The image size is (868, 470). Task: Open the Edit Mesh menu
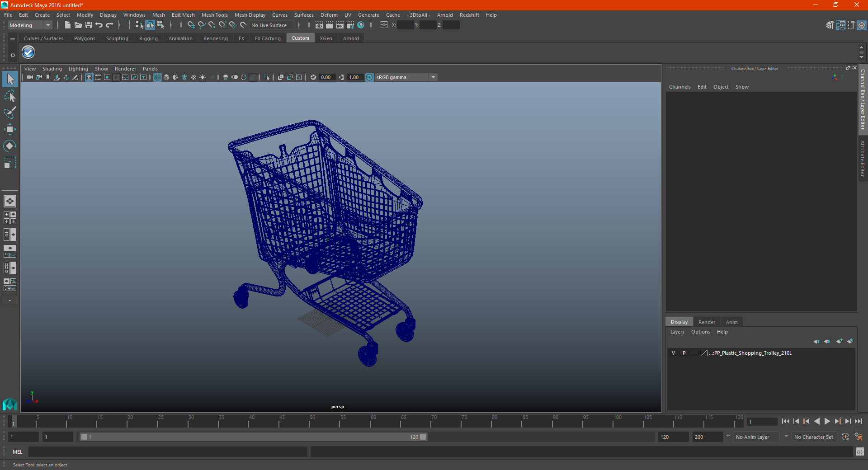183,15
